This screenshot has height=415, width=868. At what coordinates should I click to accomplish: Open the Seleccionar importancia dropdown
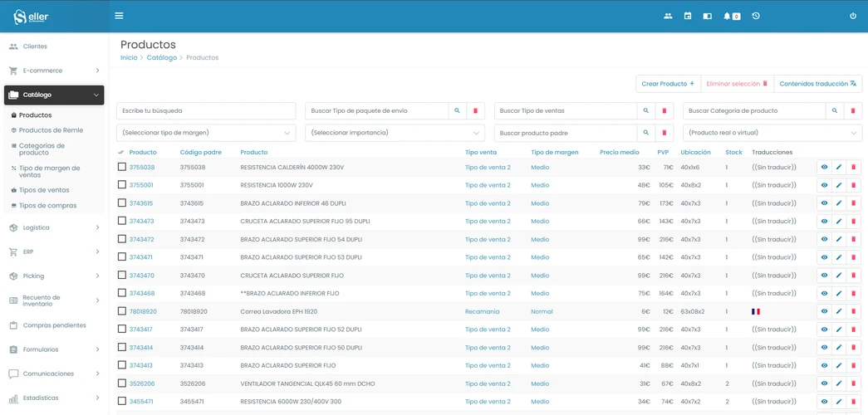(x=395, y=133)
